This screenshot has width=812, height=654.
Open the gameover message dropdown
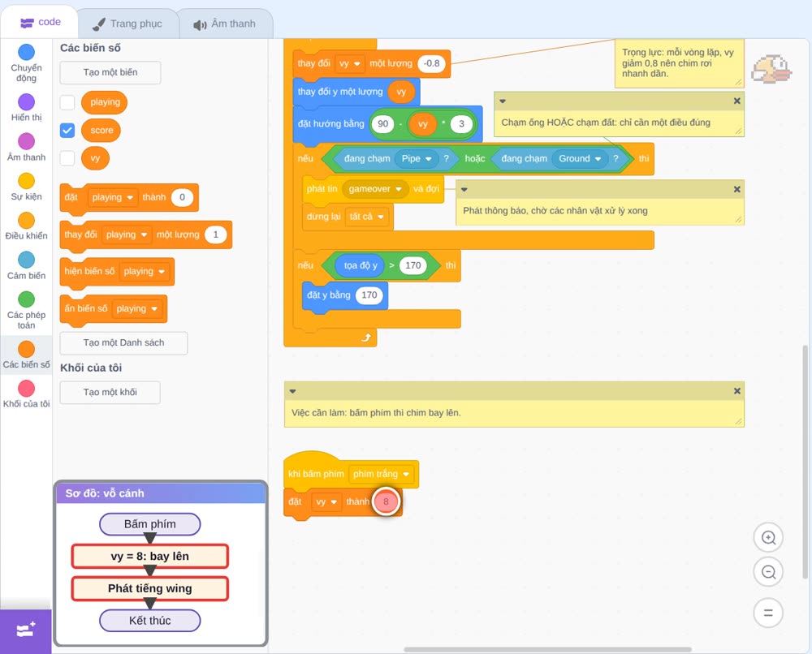click(375, 189)
